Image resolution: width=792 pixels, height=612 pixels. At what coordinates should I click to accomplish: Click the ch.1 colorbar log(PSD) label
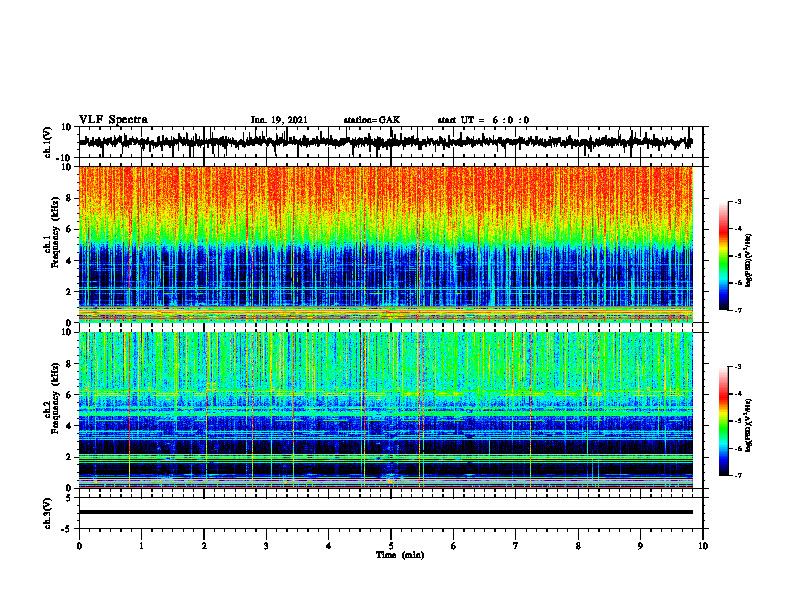749,261
